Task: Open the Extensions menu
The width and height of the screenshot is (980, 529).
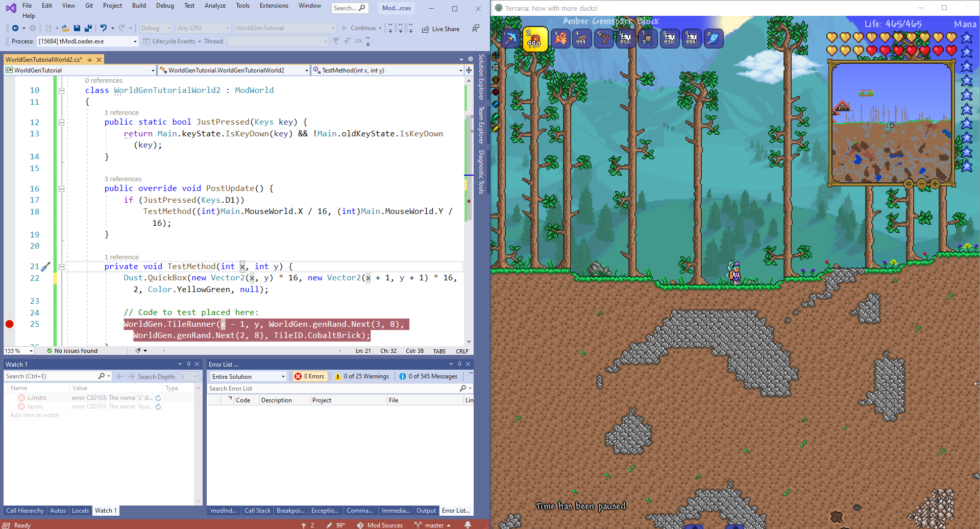Action: pyautogui.click(x=274, y=6)
